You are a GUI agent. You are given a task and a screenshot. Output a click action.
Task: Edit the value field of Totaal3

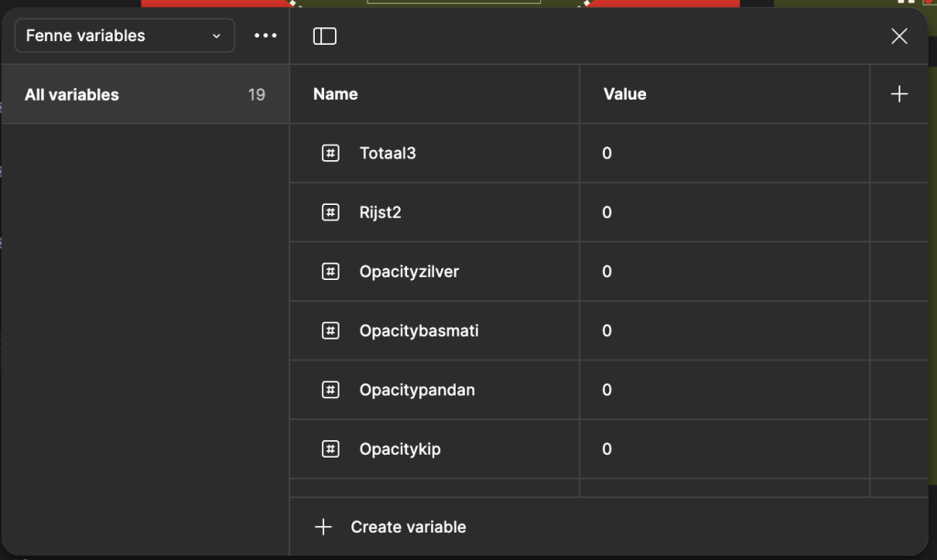(723, 153)
